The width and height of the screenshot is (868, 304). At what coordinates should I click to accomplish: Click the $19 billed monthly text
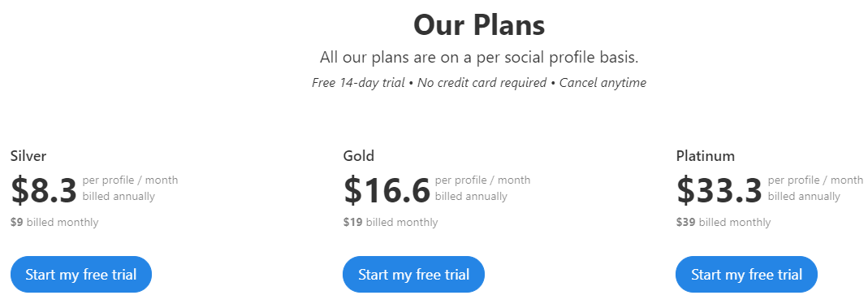tap(391, 223)
